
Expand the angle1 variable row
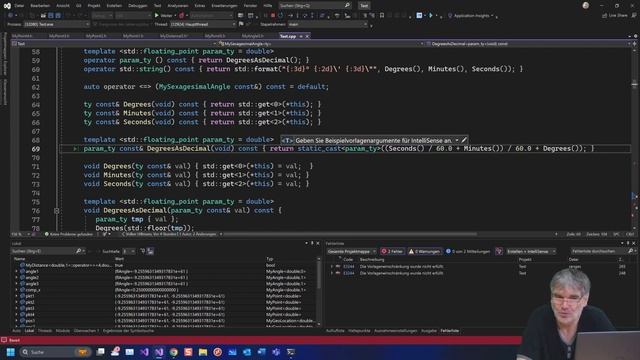coord(16,271)
